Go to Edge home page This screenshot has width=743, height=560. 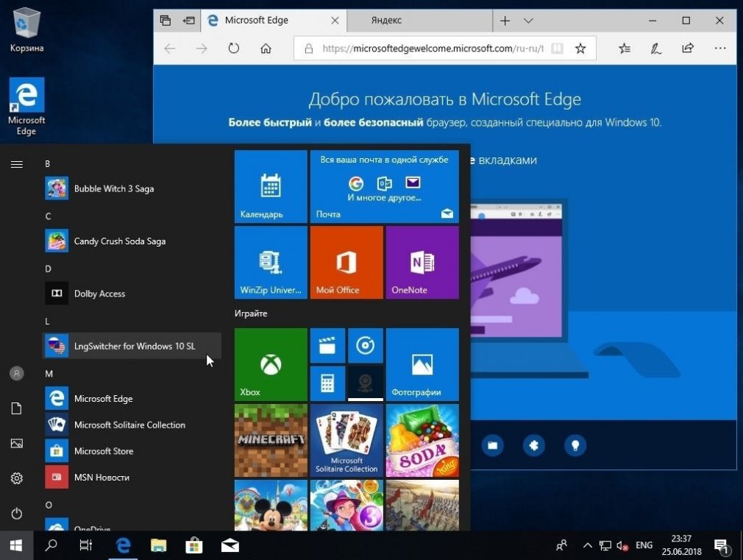(266, 49)
